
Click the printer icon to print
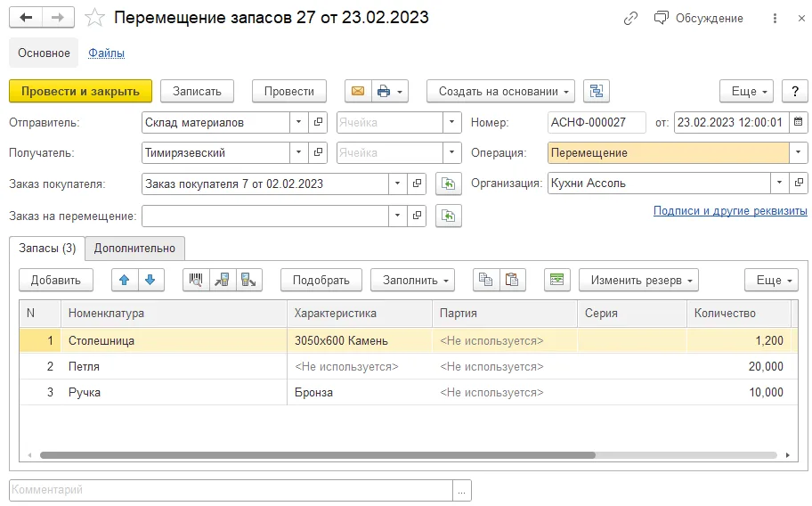(384, 91)
